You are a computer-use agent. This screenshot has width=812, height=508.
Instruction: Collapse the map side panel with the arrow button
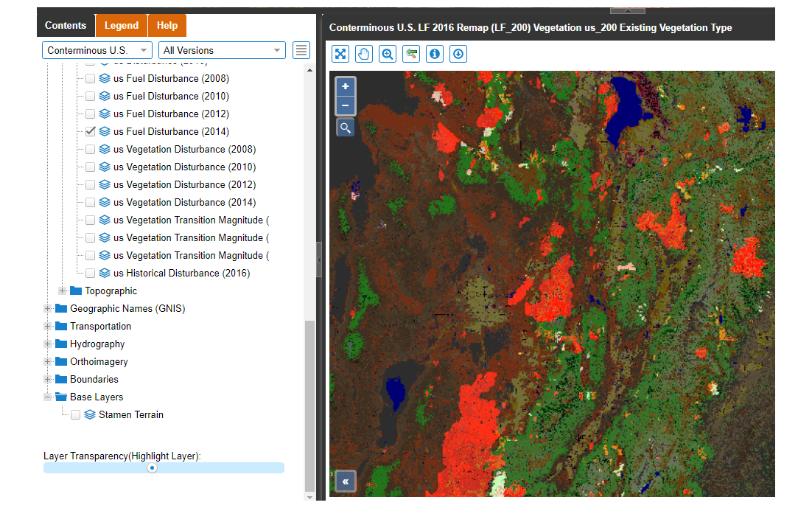click(345, 481)
